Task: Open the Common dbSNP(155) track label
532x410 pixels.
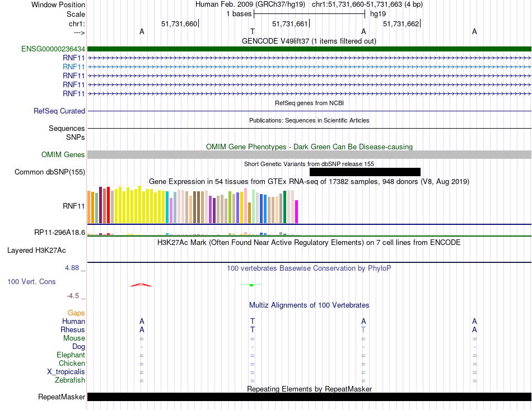Action: click(x=50, y=172)
